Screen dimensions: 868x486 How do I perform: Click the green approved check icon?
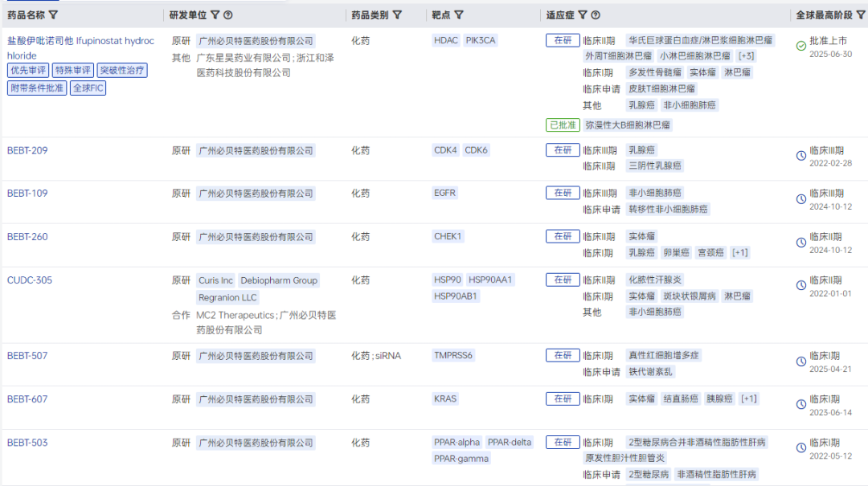point(800,47)
